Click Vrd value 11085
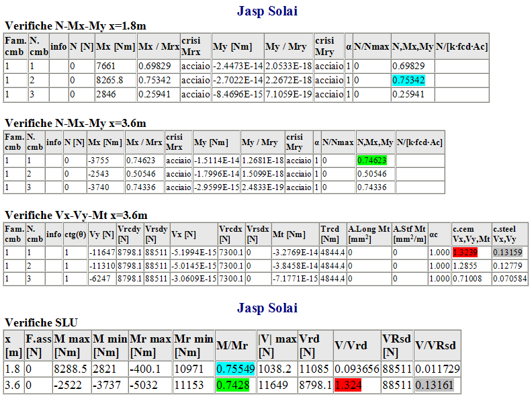Screen dimensions: 532x399 coord(314,369)
